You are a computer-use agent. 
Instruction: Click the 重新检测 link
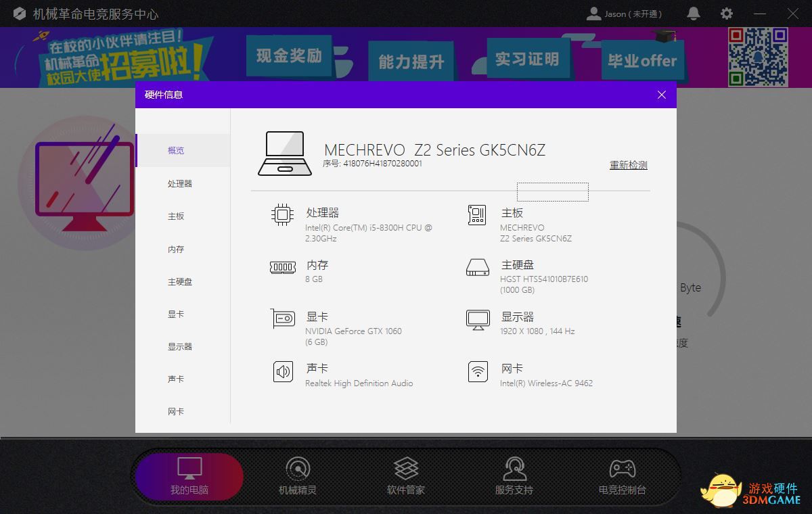(x=629, y=165)
